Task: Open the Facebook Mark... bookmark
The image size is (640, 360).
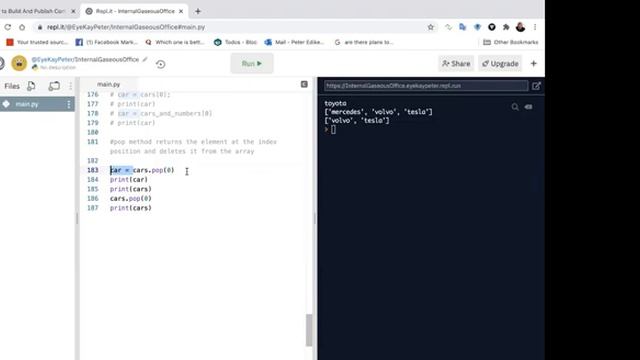Action: (x=107, y=42)
